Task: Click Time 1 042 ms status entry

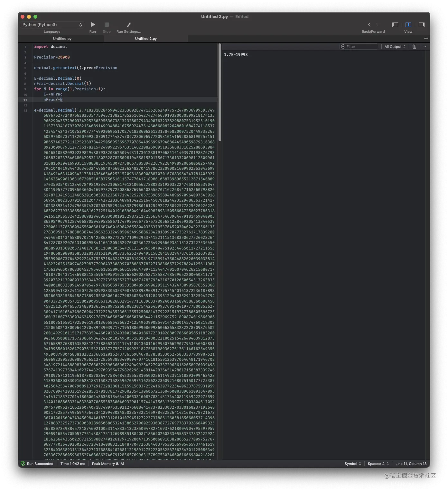Action: 73,464
